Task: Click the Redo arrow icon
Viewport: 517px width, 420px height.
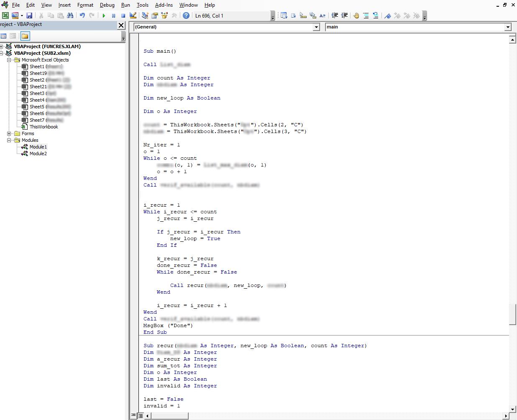Action: 92,15
